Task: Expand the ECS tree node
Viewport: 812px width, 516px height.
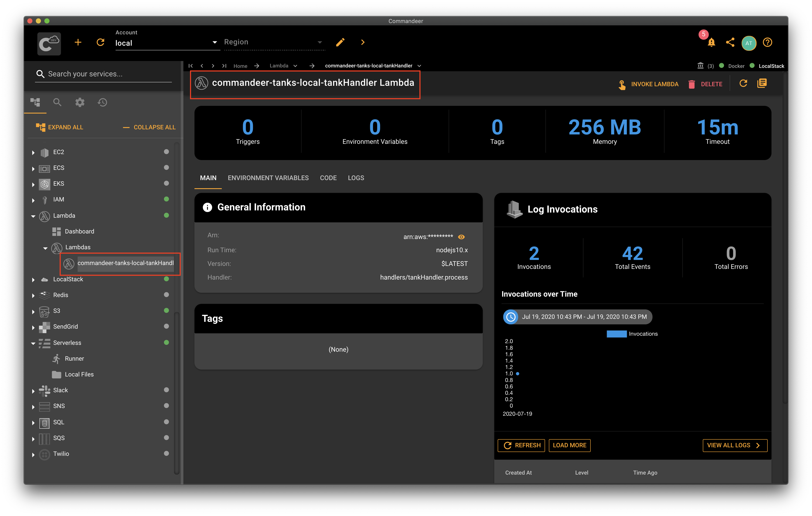Action: point(33,168)
